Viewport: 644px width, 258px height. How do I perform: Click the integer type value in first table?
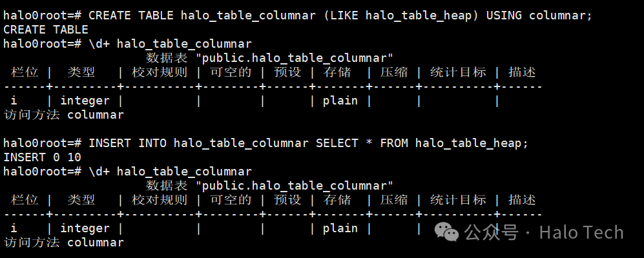click(x=85, y=101)
